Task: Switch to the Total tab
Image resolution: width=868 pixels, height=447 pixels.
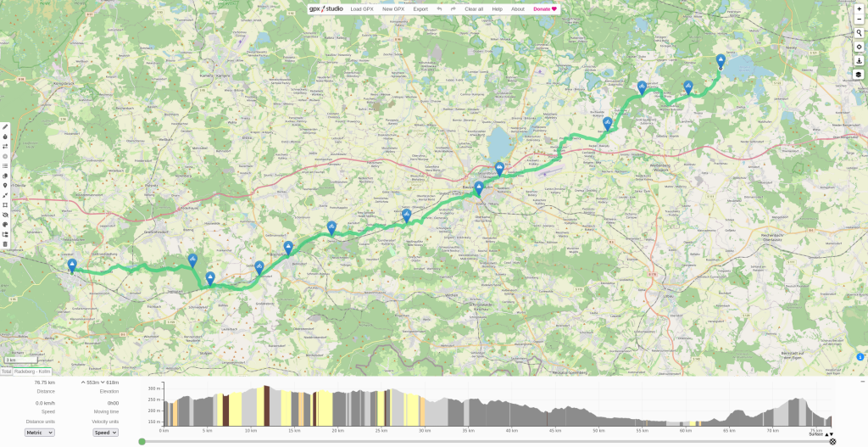Action: tap(6, 372)
